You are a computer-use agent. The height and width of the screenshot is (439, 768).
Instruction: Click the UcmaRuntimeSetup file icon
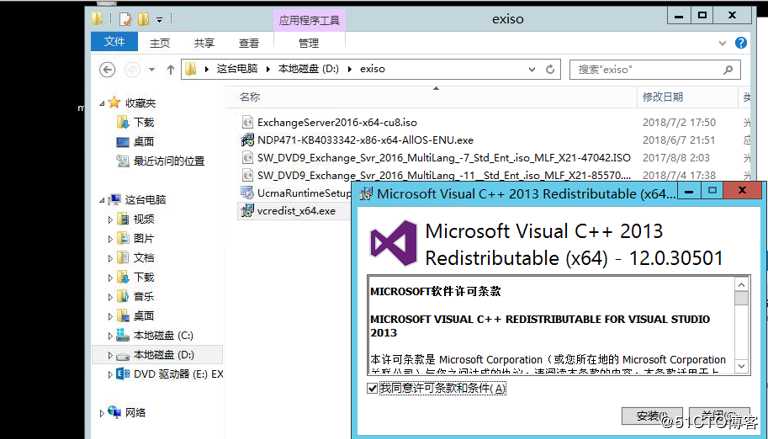247,193
